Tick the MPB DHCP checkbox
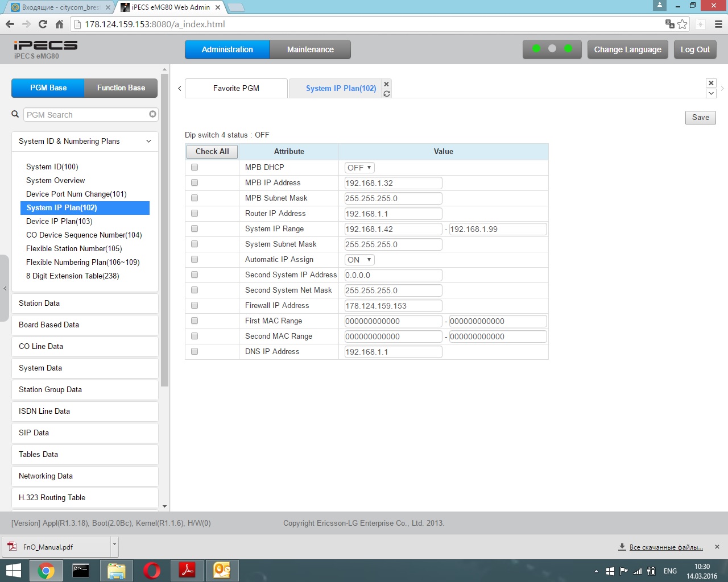The image size is (728, 582). coord(195,167)
